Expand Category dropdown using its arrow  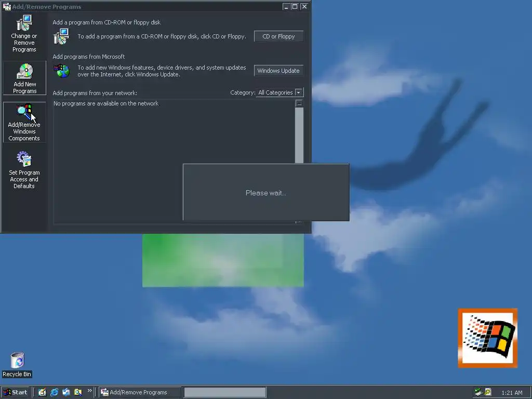pyautogui.click(x=299, y=92)
